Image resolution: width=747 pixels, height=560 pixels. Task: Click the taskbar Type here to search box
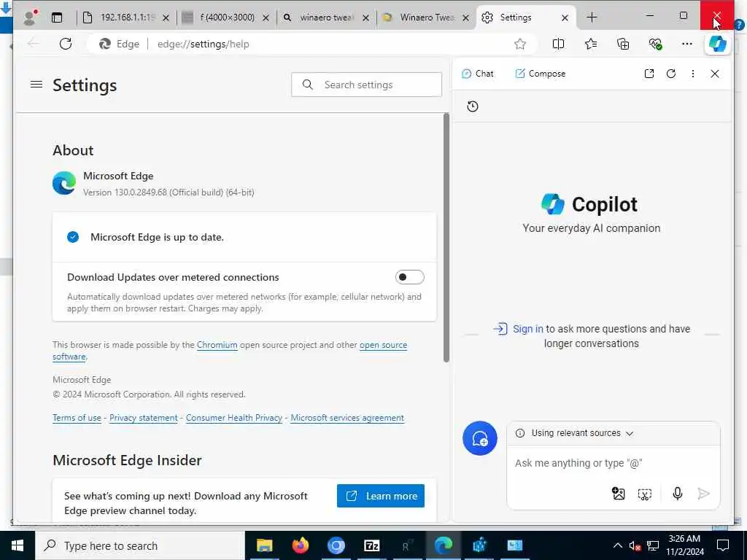pyautogui.click(x=139, y=545)
